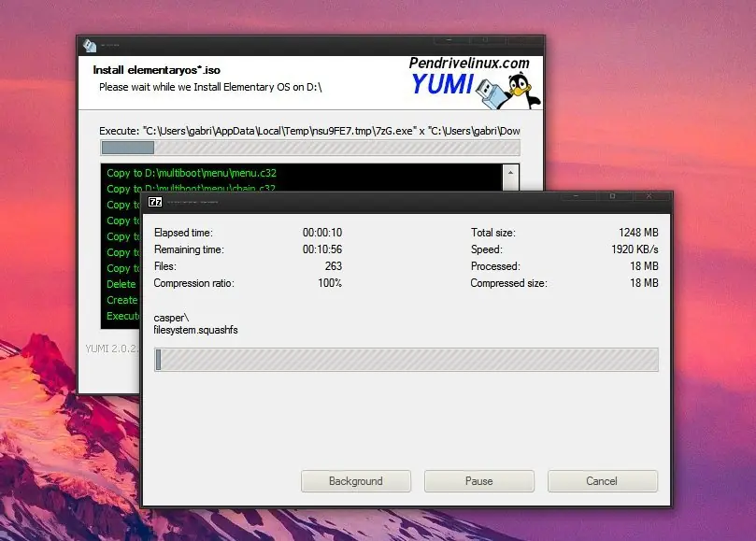Screen dimensions: 756x541
Task: Click the 7-Zip extraction progress bar
Action: (406, 360)
